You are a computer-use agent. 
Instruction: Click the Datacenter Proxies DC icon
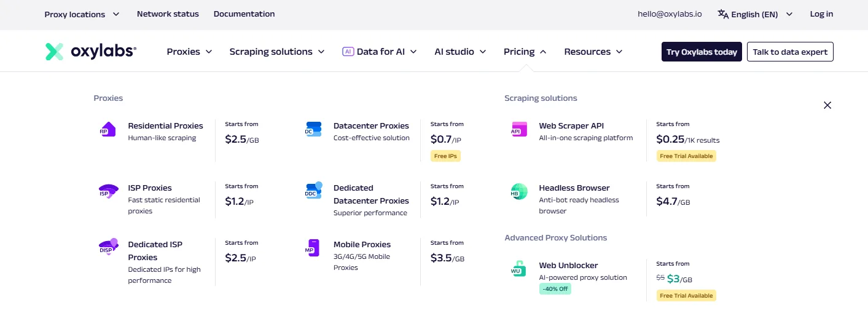click(x=313, y=129)
